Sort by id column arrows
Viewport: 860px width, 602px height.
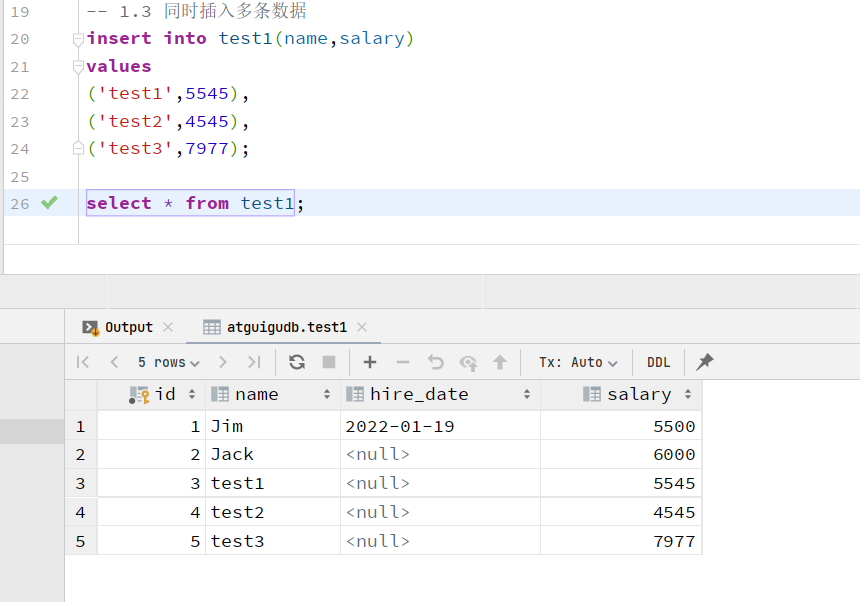coord(192,394)
